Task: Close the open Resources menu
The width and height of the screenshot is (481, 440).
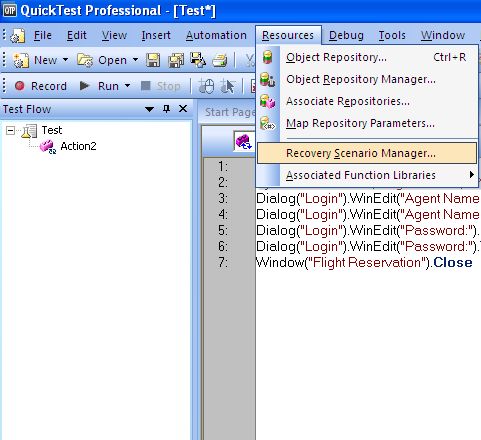Action: point(288,35)
